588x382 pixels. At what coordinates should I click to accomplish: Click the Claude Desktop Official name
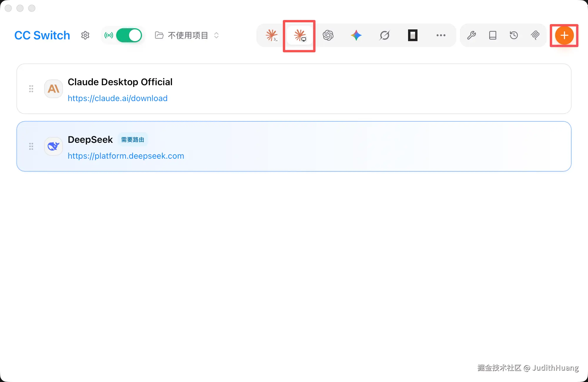(x=120, y=82)
